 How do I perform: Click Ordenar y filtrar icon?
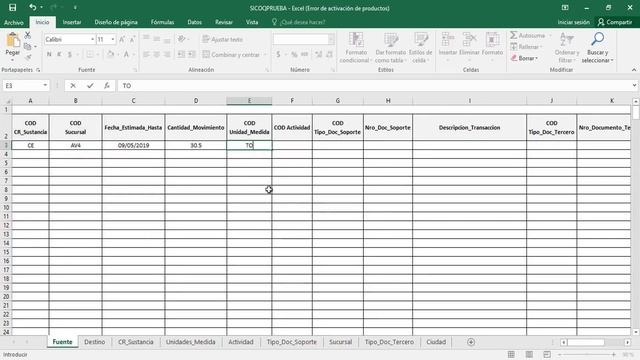[567, 40]
